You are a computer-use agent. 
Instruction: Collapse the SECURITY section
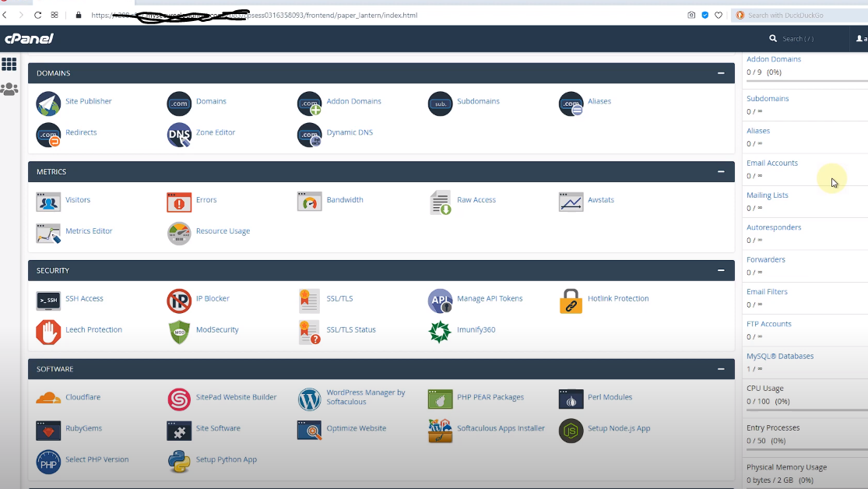(721, 270)
